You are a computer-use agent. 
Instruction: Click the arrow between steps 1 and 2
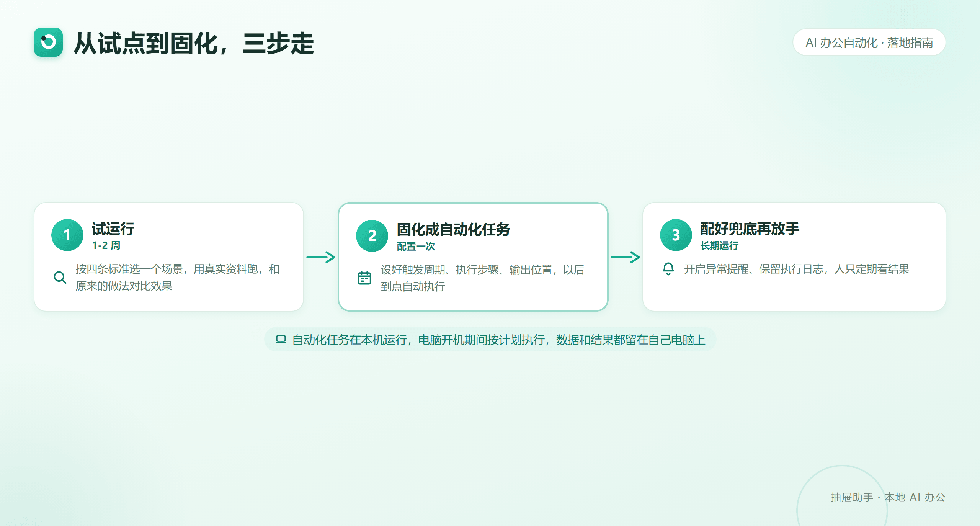click(321, 257)
